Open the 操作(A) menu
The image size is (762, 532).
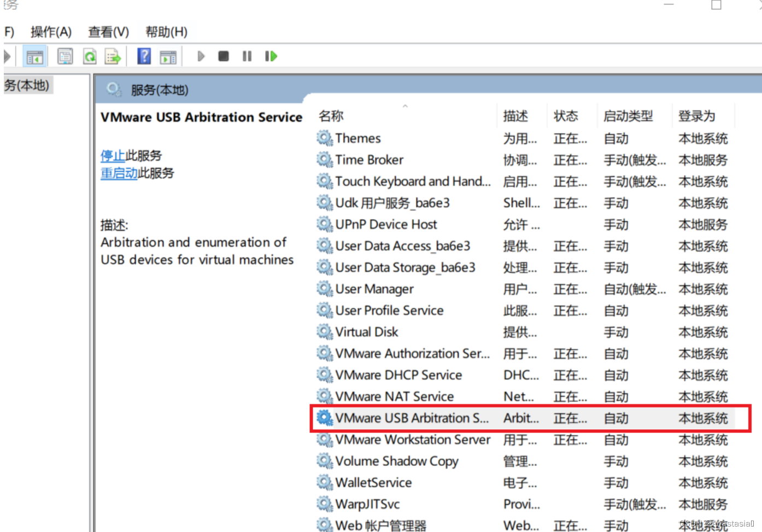[x=51, y=32]
